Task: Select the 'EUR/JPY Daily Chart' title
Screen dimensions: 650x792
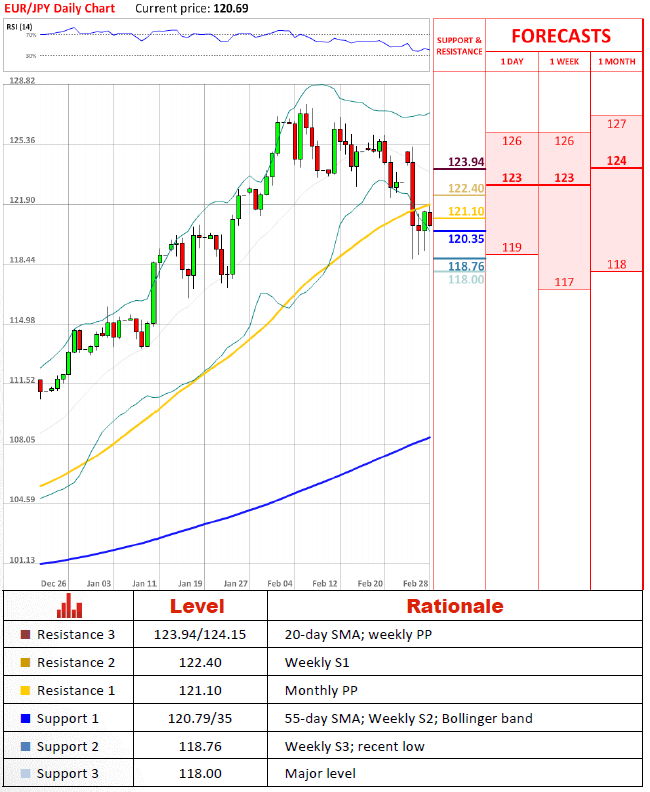Action: click(x=60, y=9)
